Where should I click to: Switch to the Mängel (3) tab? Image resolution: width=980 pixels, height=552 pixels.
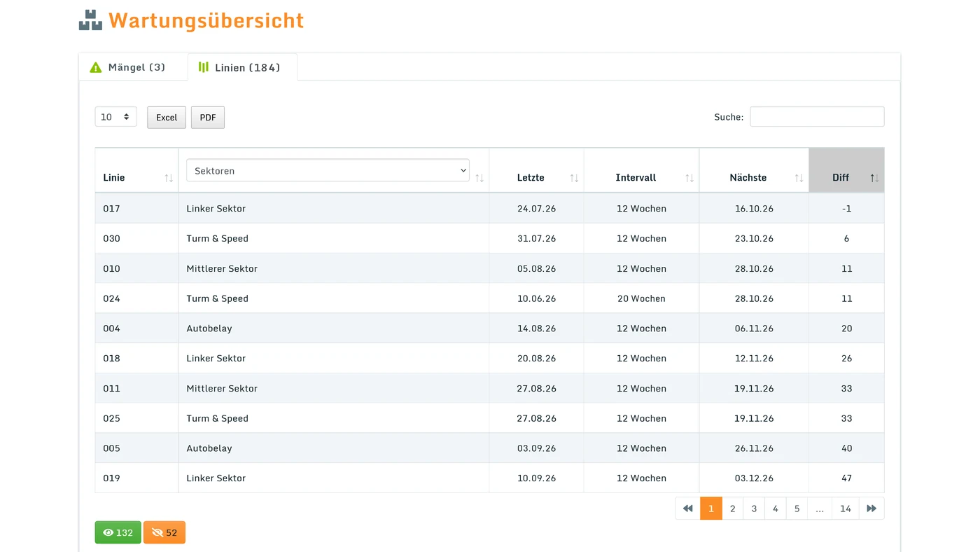pos(133,67)
